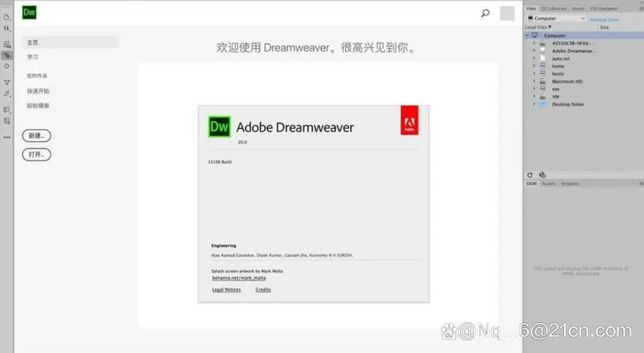
Task: Click the Dw icon in the About dialog
Action: pyautogui.click(x=219, y=126)
